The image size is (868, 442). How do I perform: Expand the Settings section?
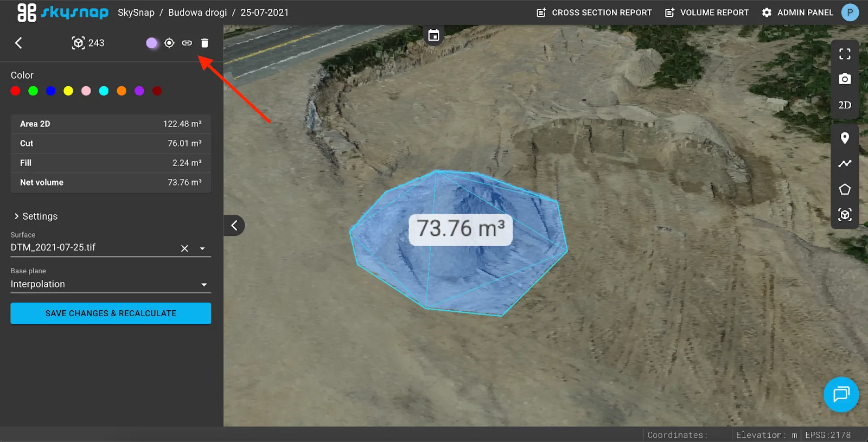pyautogui.click(x=35, y=216)
